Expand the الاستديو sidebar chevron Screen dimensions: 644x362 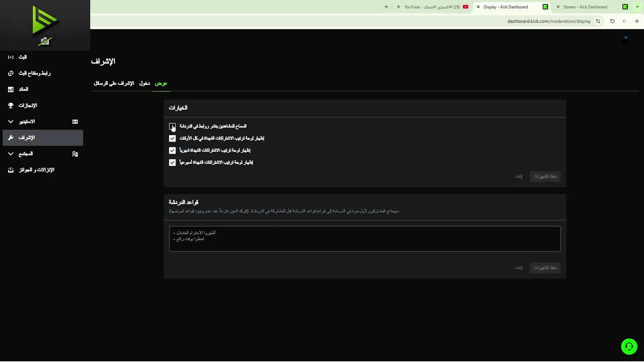11,122
